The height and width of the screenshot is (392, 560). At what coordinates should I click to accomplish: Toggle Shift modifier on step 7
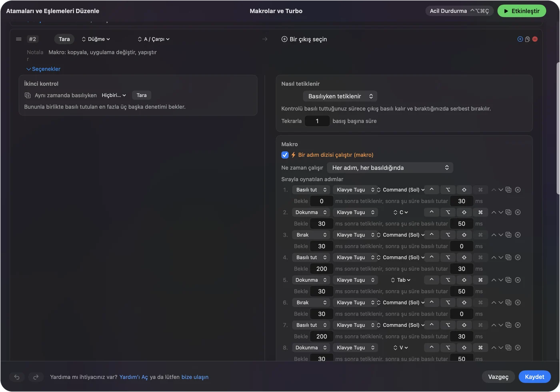coord(464,325)
